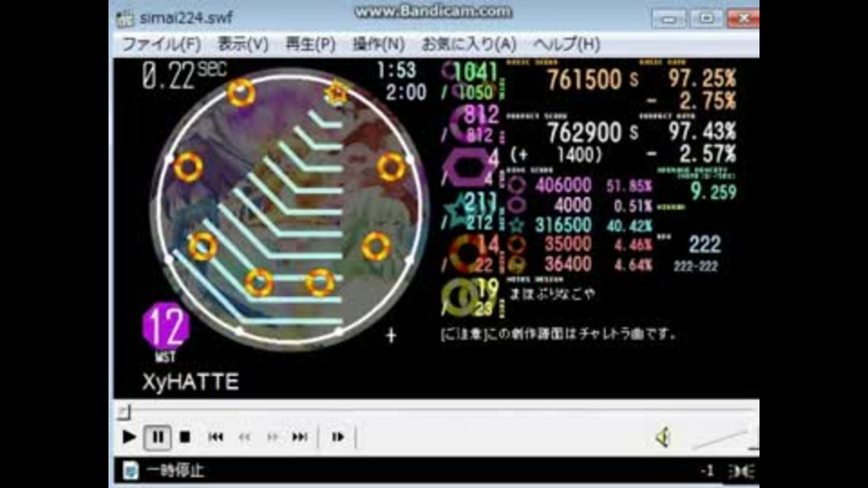Image resolution: width=868 pixels, height=488 pixels.
Task: Click the 9.259 green value
Action: [713, 192]
